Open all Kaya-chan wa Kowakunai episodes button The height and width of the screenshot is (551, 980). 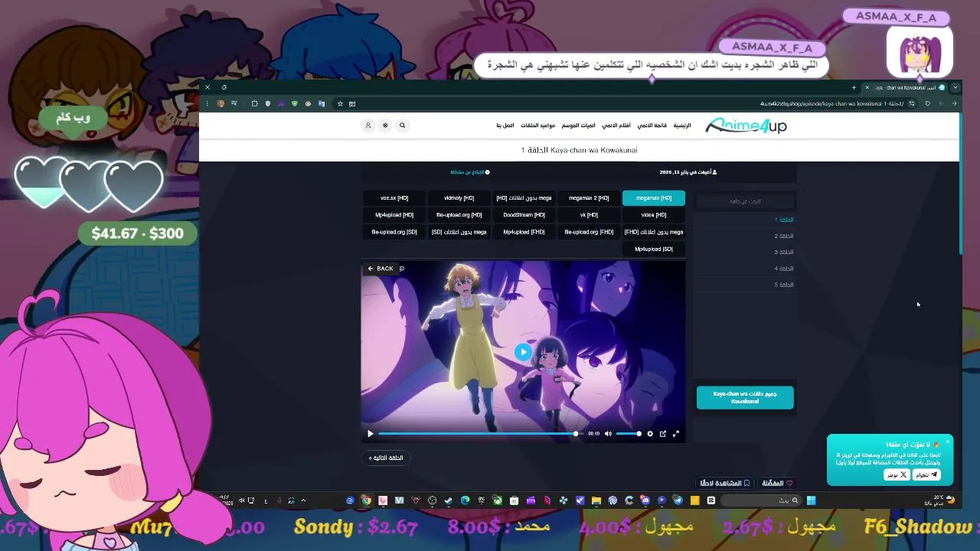pos(745,398)
